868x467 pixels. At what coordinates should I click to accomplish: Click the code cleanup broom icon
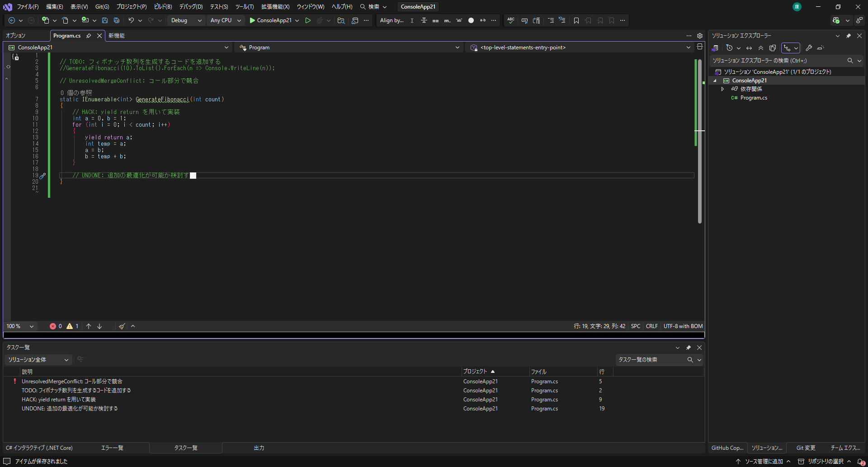pyautogui.click(x=122, y=326)
